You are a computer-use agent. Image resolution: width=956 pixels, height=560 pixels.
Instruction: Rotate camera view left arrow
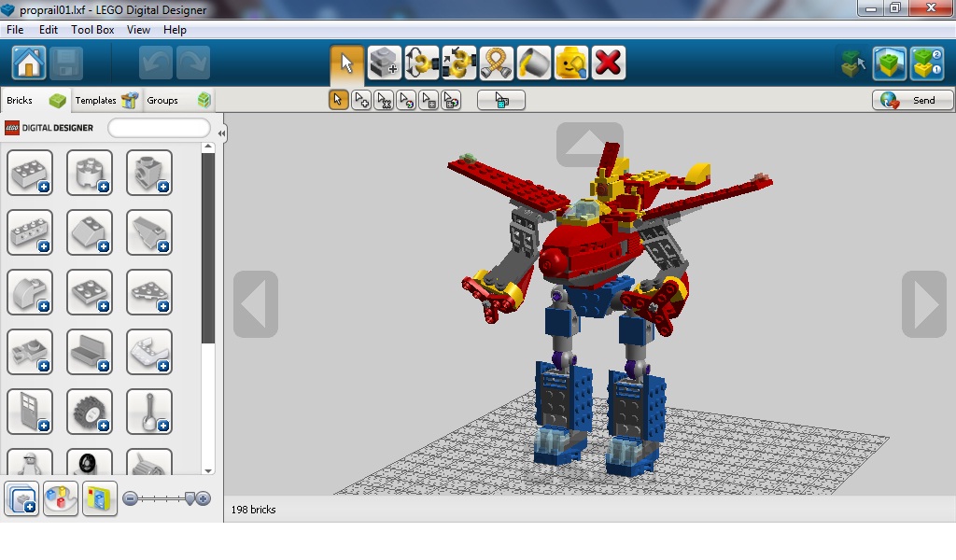click(256, 304)
